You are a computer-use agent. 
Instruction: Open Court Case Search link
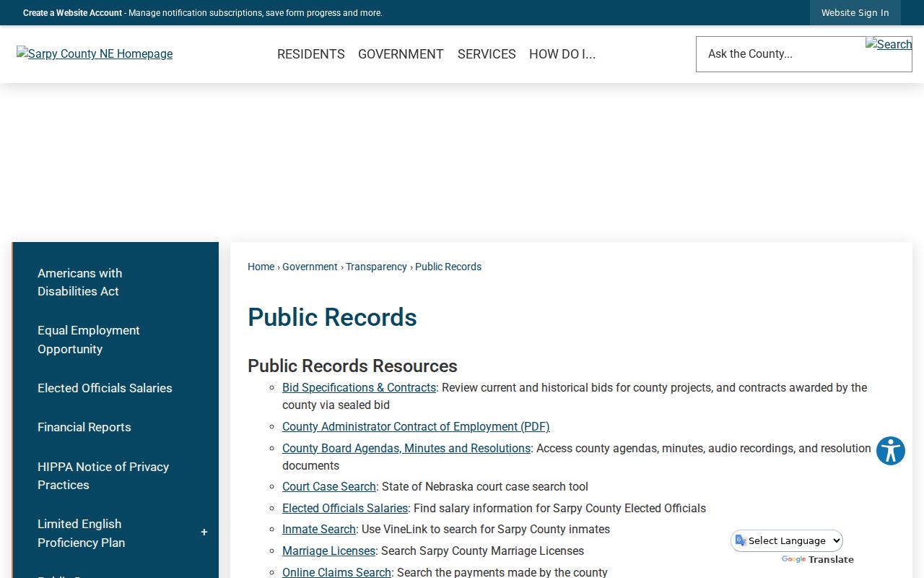coord(329,487)
